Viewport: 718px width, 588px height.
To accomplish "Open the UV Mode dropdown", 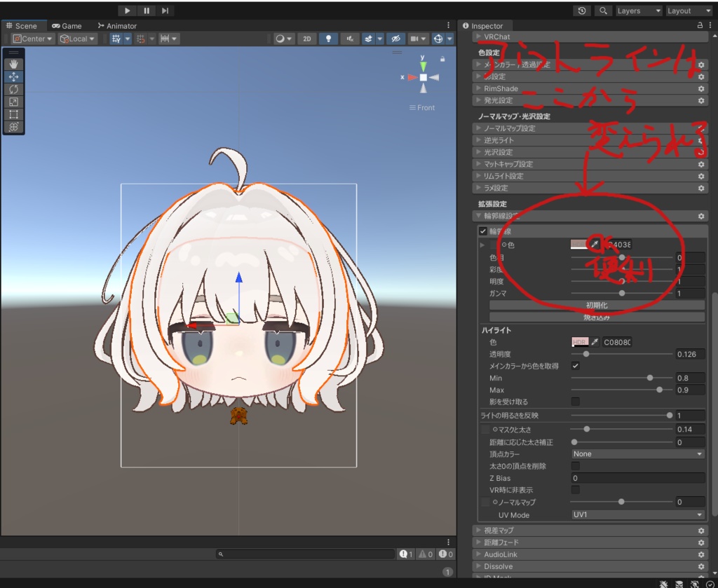I will point(638,515).
